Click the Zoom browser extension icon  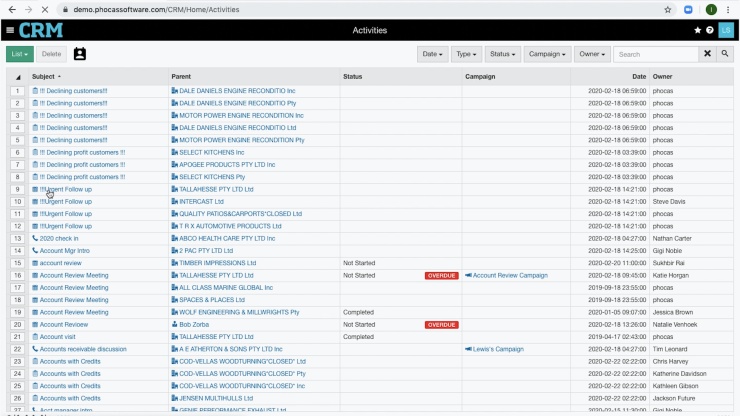[x=689, y=9]
